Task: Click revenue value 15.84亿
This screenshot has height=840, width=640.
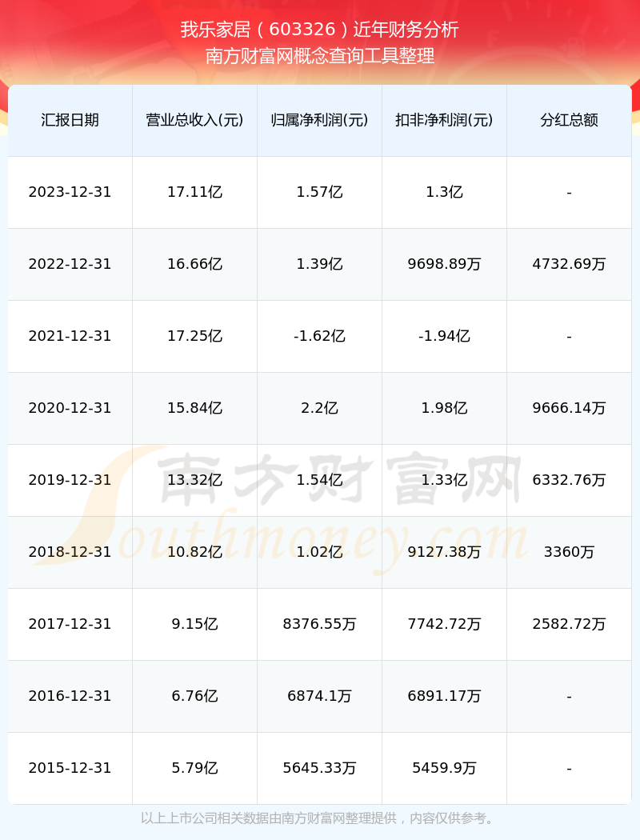Action: (195, 408)
